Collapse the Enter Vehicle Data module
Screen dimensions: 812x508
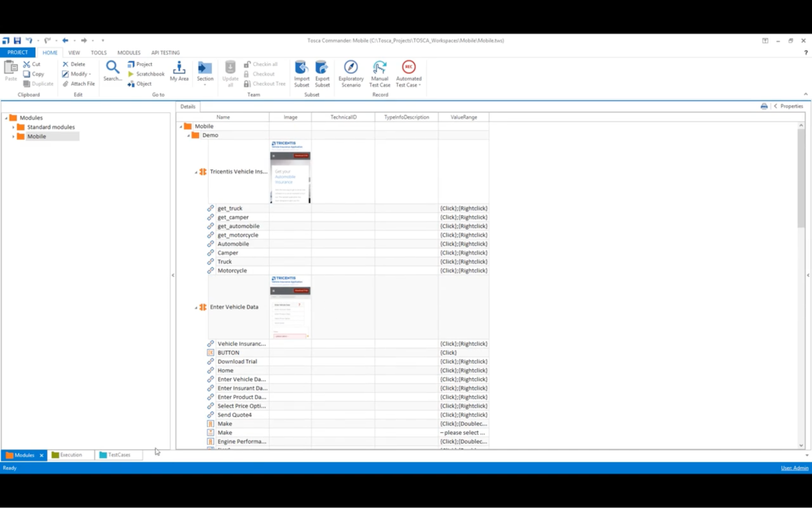pyautogui.click(x=196, y=307)
